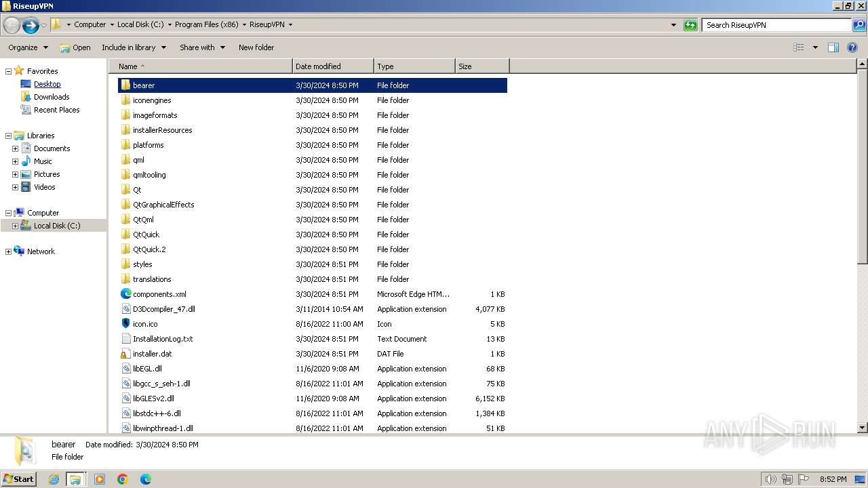This screenshot has width=868, height=488.
Task: Select the translations folder row
Action: click(313, 279)
